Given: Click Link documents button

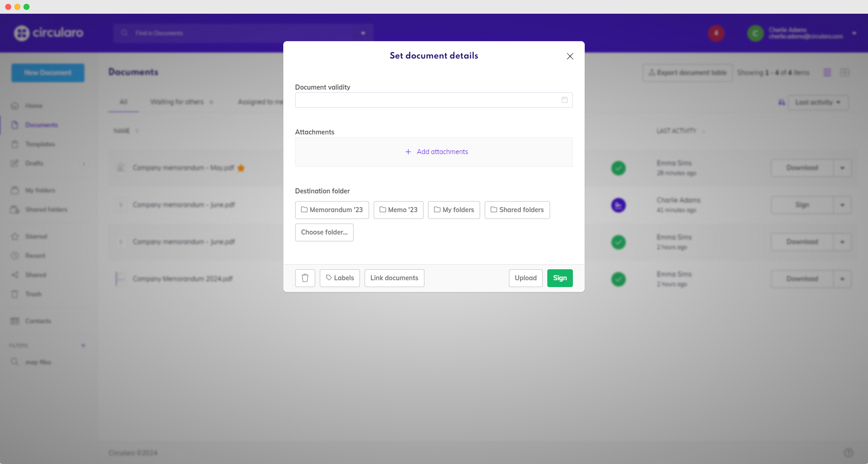Looking at the screenshot, I should pos(394,278).
